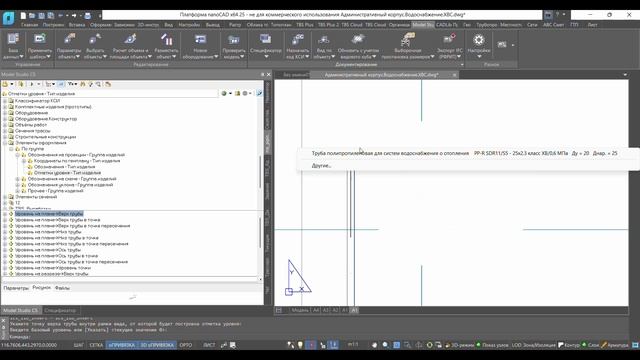Toggle Контур in status bar

569,345
